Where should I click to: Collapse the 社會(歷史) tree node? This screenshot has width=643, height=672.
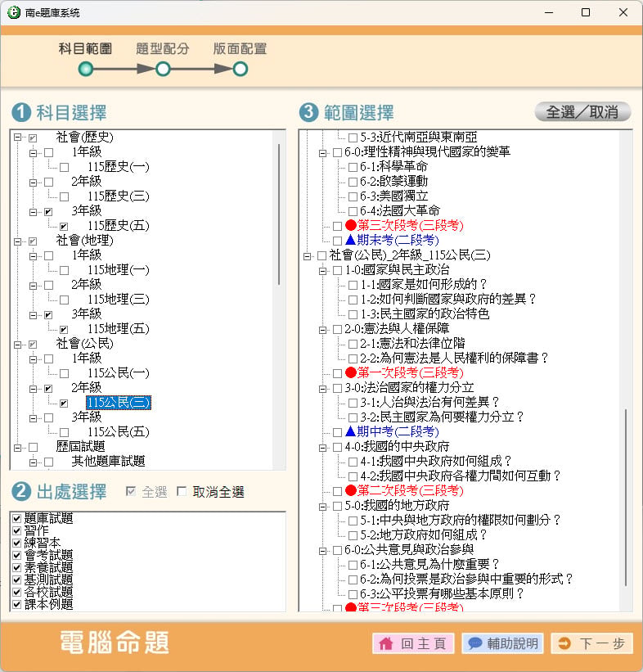coord(17,138)
